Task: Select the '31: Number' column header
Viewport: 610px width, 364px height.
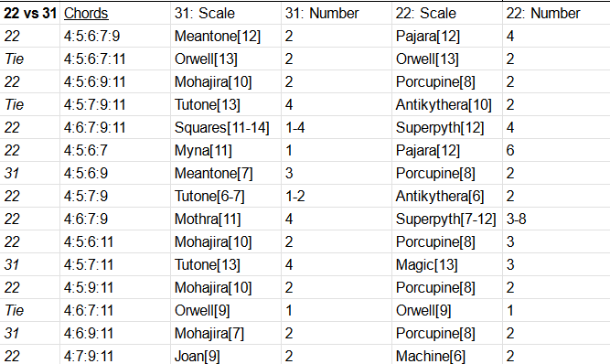Action: (x=337, y=13)
